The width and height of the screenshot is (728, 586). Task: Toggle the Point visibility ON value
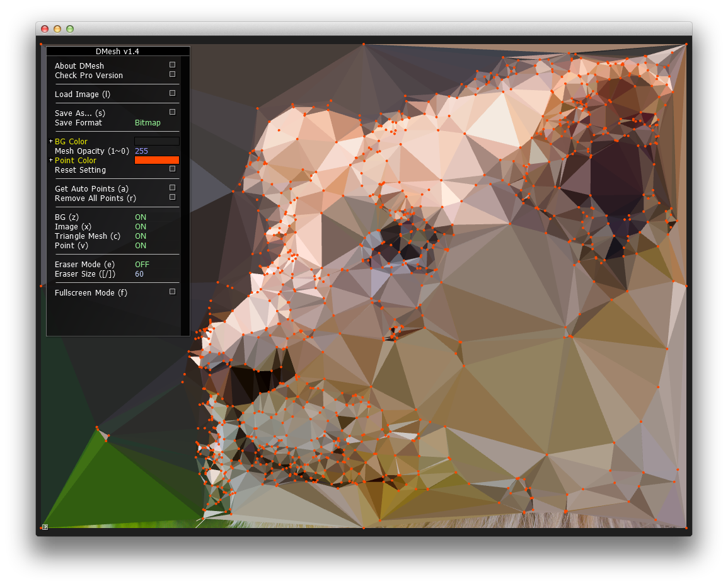click(141, 246)
